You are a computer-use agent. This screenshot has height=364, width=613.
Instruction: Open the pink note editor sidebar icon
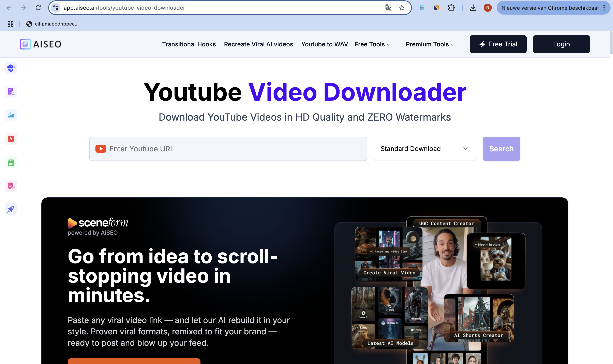coord(11,186)
